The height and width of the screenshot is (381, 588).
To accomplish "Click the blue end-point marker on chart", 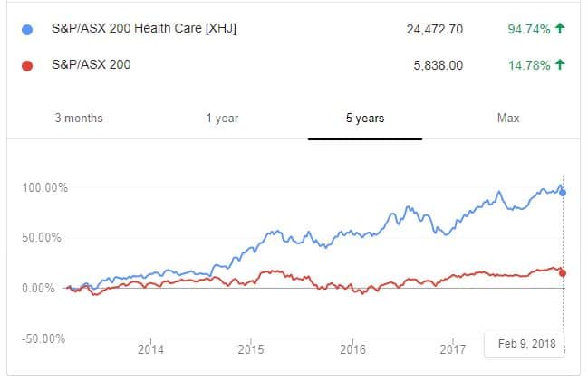I will coord(564,193).
